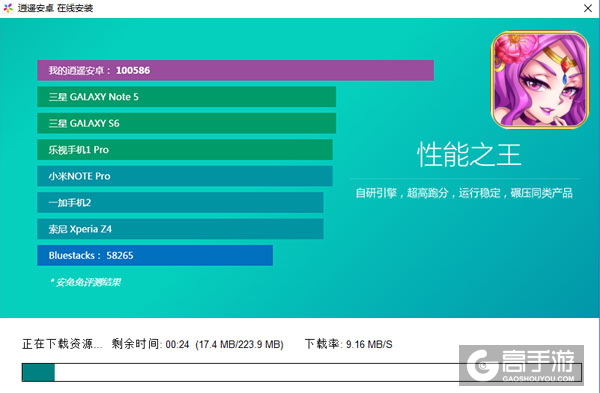Select the 小米NOTE Pro bar
Image resolution: width=600 pixels, height=393 pixels.
point(185,176)
